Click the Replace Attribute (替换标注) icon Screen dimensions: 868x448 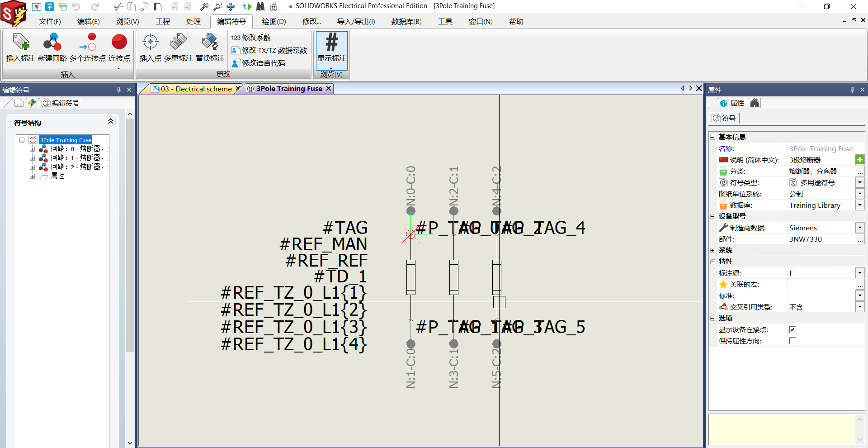click(x=210, y=43)
